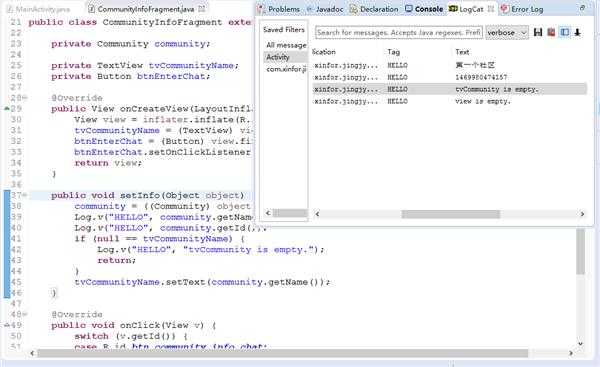Click the Tag column header
This screenshot has width=600, height=367.
(x=393, y=52)
